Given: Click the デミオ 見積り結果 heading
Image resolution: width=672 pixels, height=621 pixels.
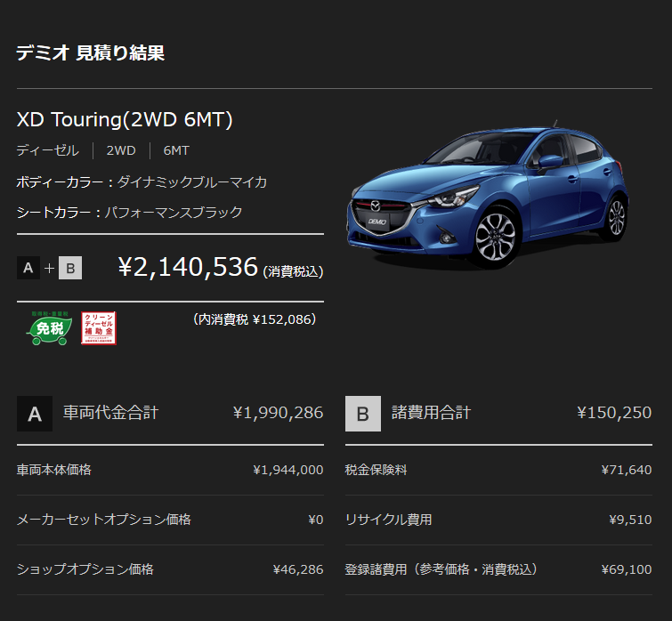Looking at the screenshot, I should click(91, 53).
